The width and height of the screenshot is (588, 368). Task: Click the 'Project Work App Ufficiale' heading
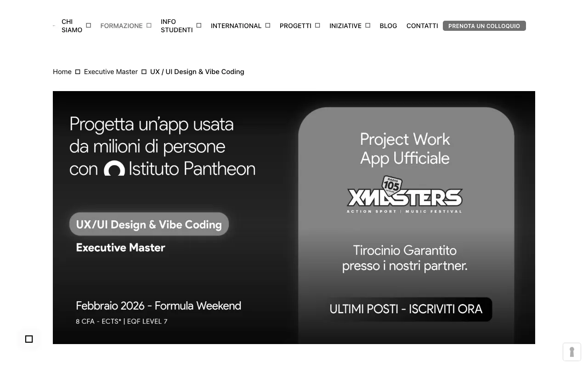click(x=405, y=149)
